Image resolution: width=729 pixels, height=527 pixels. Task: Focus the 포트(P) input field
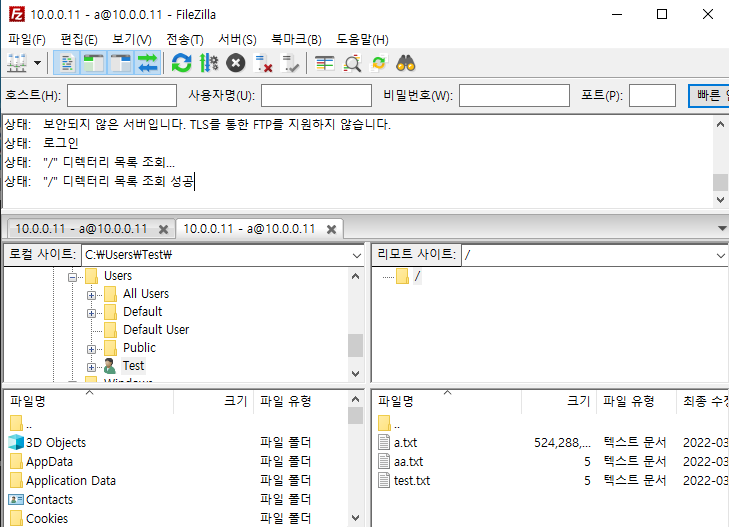(x=652, y=96)
